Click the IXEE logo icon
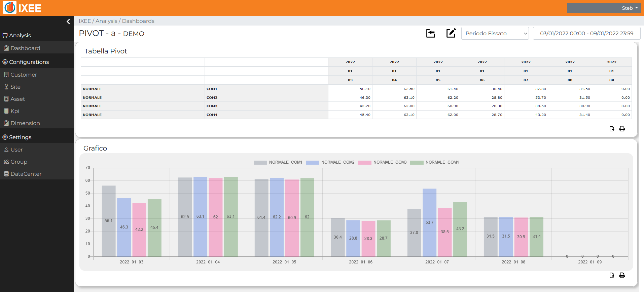The width and height of the screenshot is (644, 292). [10, 8]
